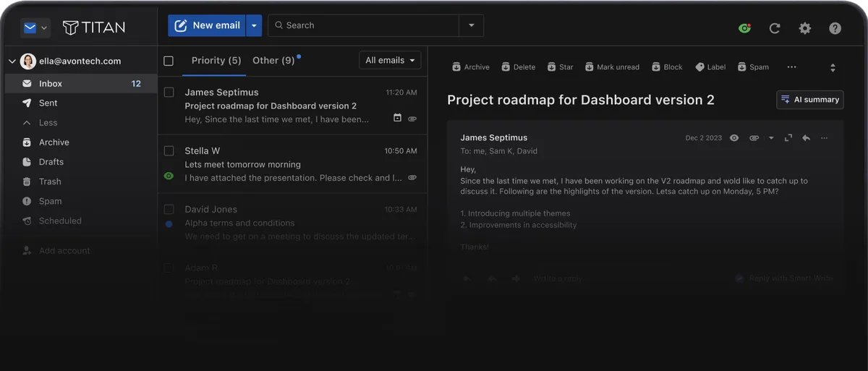Click the recipients line 'To: me, Sam K, David'

pos(498,151)
